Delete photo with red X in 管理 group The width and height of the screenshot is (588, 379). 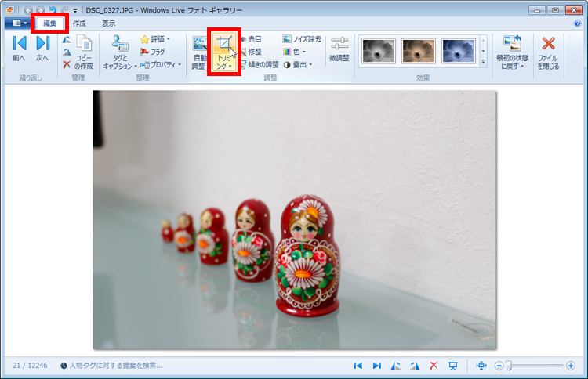coord(67,64)
